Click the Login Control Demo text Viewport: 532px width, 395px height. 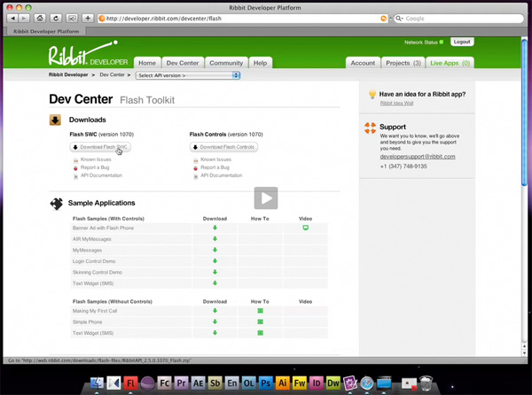[94, 261]
